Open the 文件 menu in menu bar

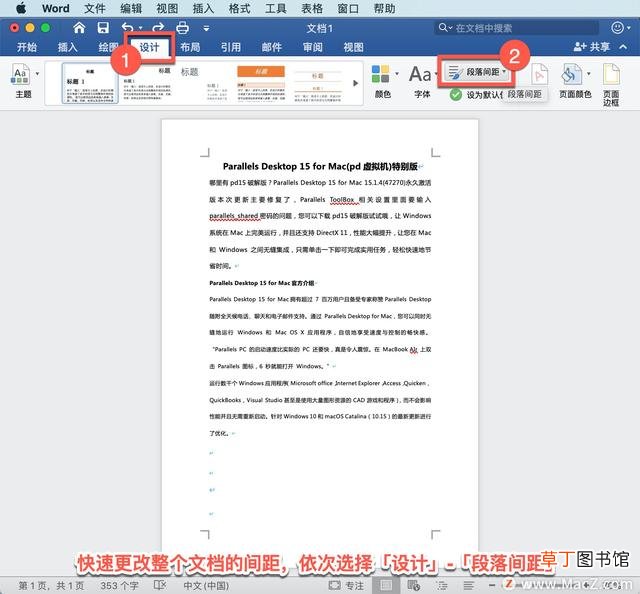point(95,8)
